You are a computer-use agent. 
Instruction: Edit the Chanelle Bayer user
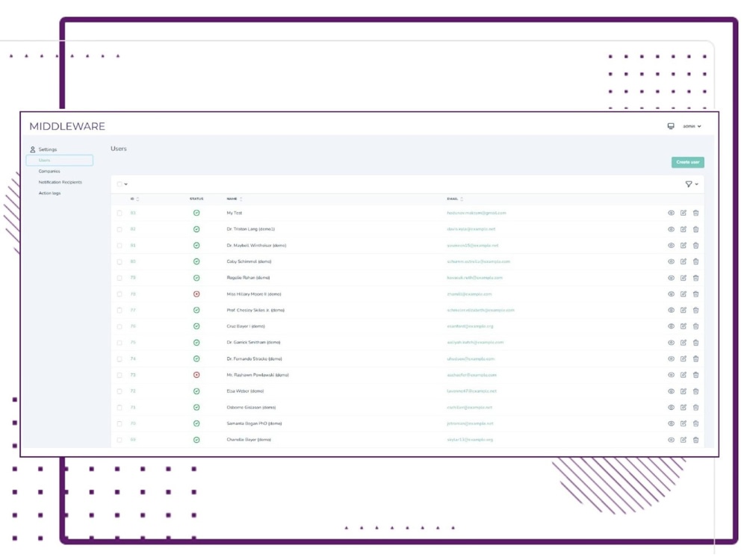684,440
